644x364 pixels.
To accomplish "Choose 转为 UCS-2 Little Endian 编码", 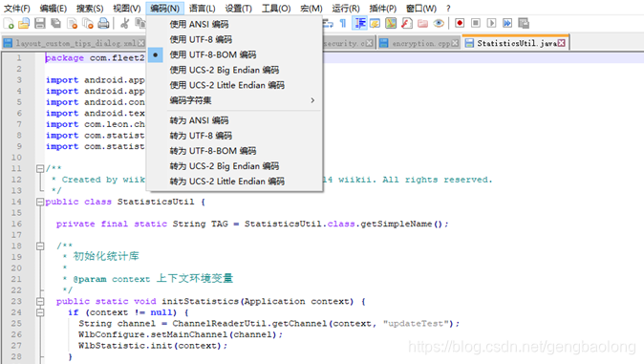I will (234, 182).
